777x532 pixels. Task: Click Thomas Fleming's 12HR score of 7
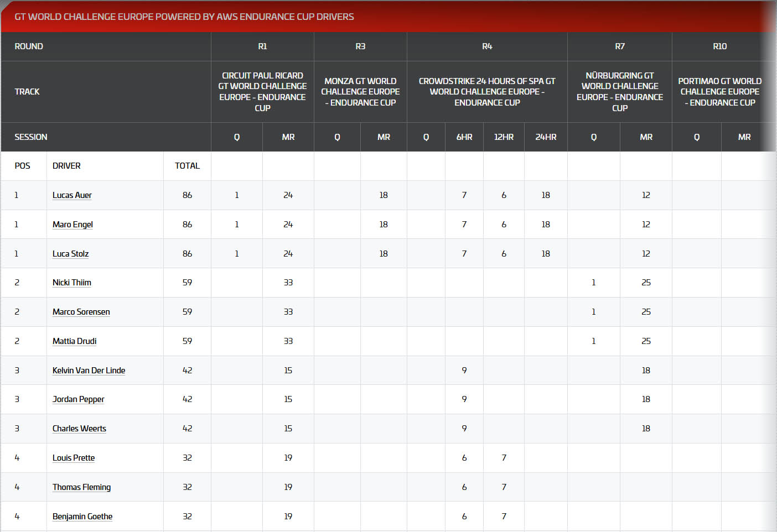click(x=504, y=487)
